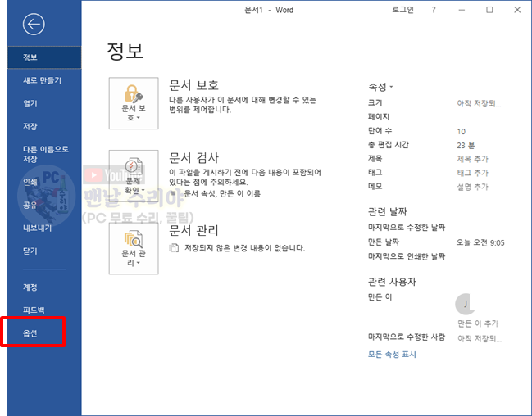
Task: Click the back arrow to return to document
Action: click(x=34, y=25)
